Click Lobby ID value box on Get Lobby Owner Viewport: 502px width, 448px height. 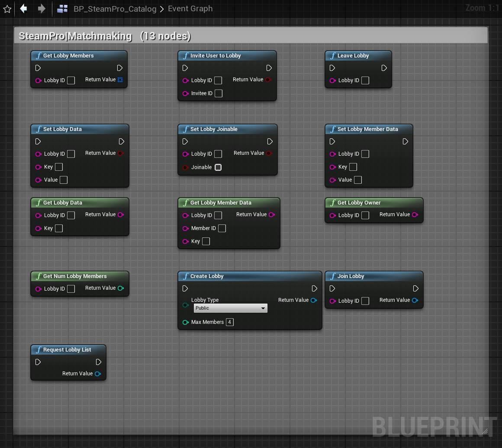365,215
